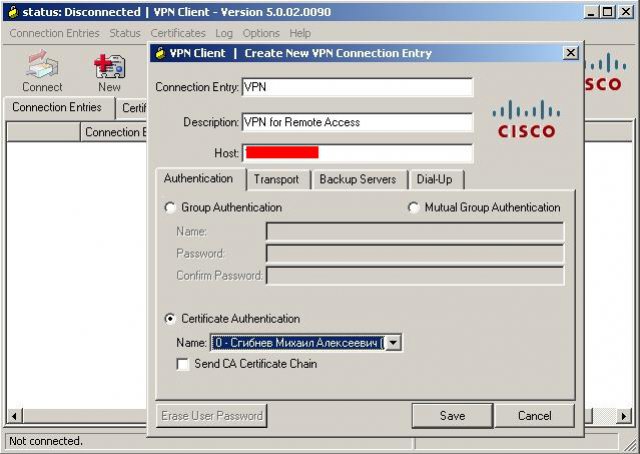The image size is (640, 454).
Task: Select Certificate Authentication radio button
Action: click(x=170, y=319)
